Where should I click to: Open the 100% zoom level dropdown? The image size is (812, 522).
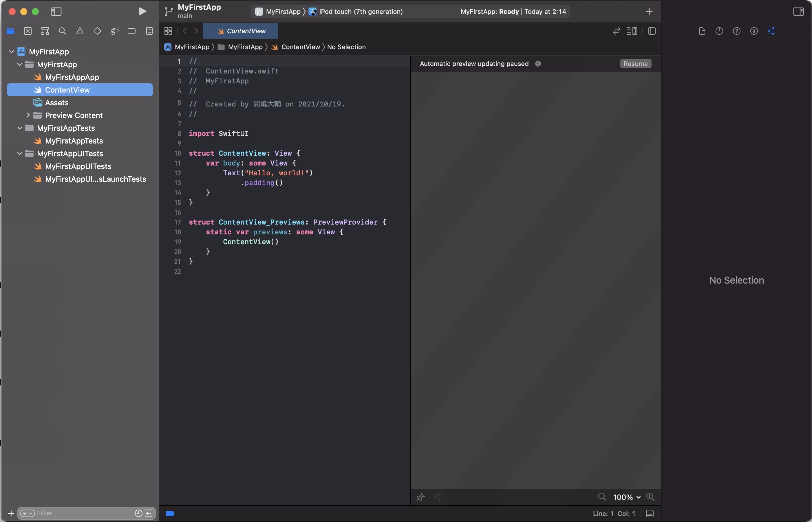(x=626, y=497)
